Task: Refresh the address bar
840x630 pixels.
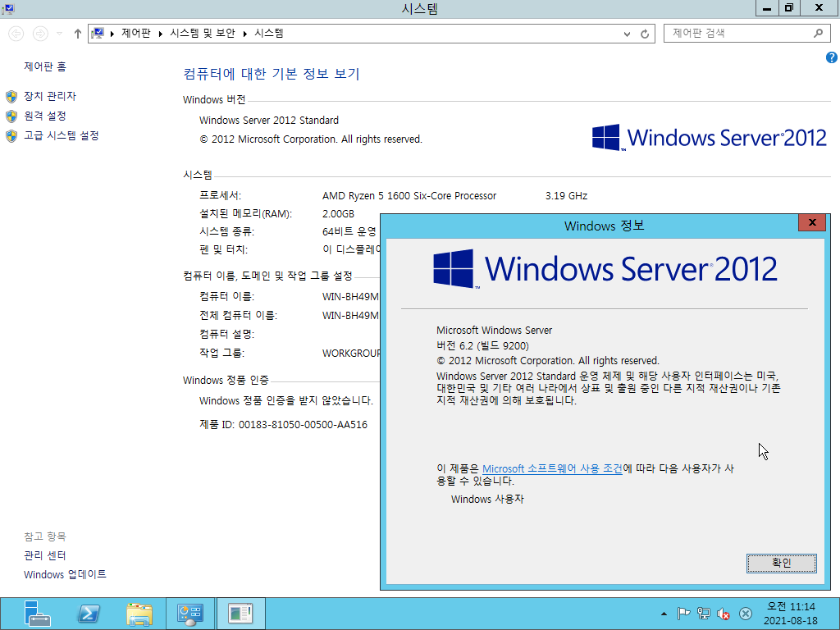Action: tap(645, 34)
